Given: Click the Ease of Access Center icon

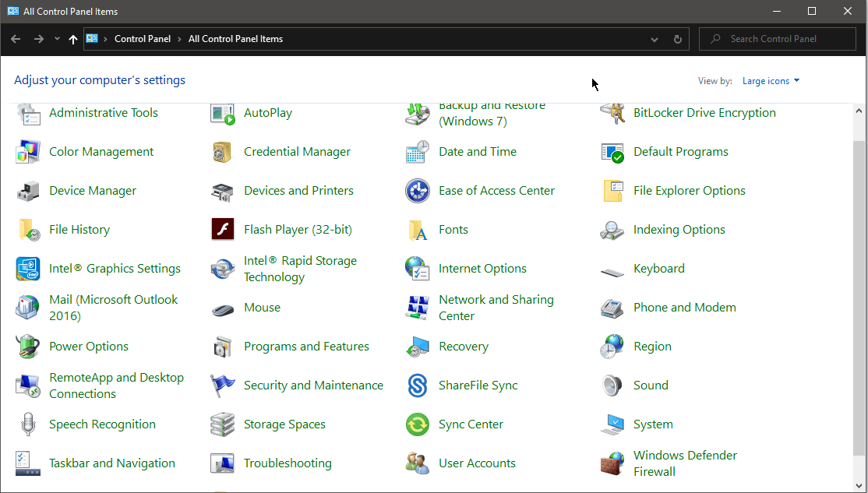Looking at the screenshot, I should pos(418,191).
